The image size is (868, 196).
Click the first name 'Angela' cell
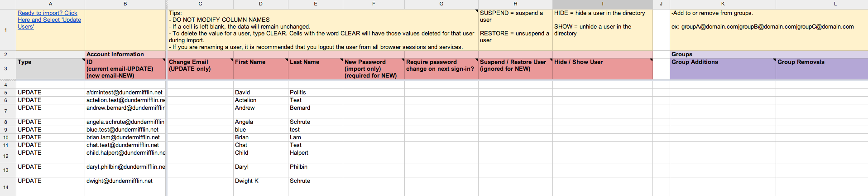[261, 122]
